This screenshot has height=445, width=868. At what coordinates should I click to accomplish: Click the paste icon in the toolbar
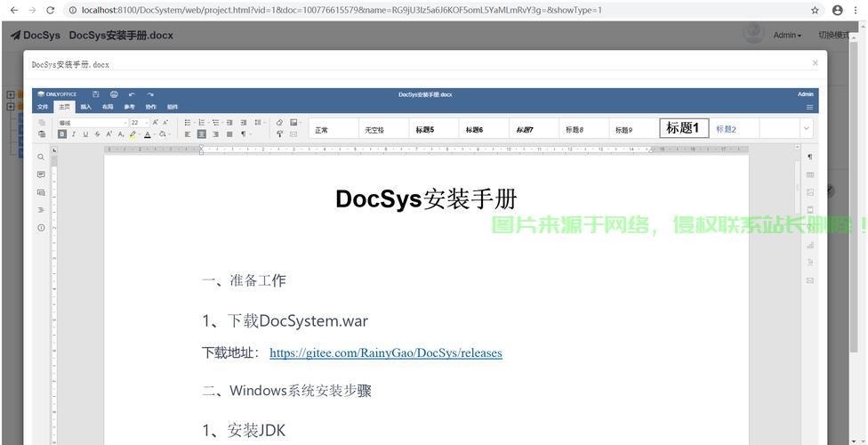coord(42,134)
